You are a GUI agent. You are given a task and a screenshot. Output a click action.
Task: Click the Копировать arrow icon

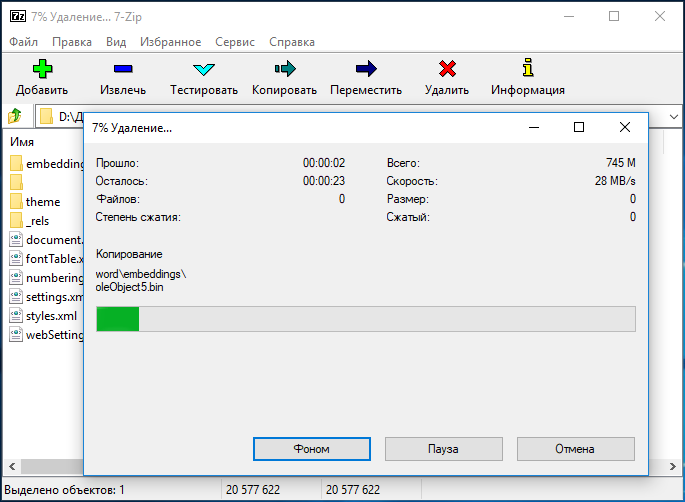pos(285,69)
